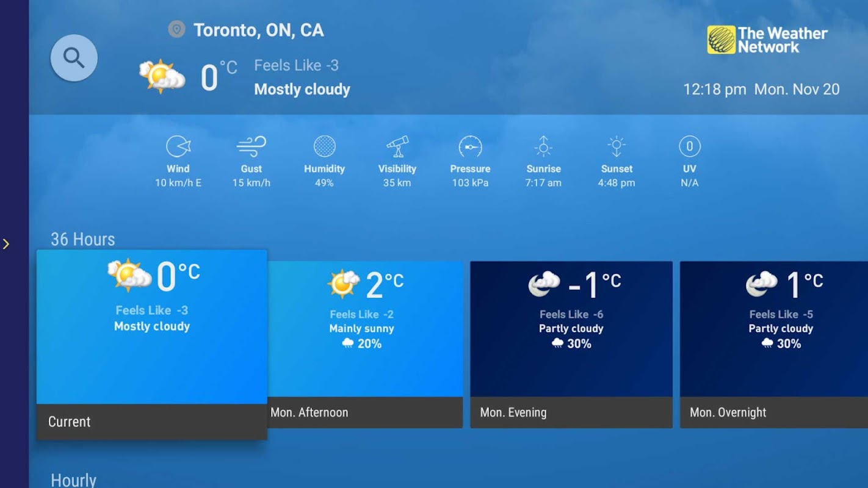Click the location pin beside Toronto
The height and width of the screenshot is (488, 868).
click(176, 29)
